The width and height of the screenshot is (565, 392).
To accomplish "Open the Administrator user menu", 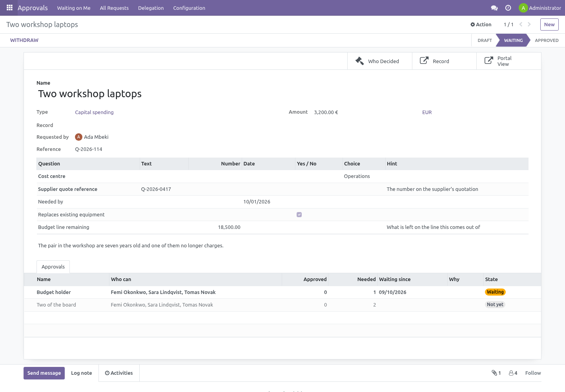I will [540, 8].
